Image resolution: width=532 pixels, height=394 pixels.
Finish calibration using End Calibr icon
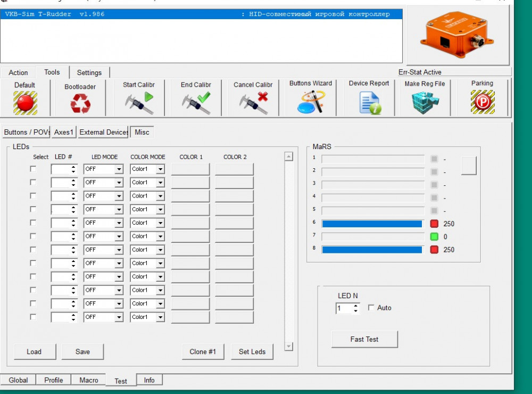pyautogui.click(x=196, y=103)
